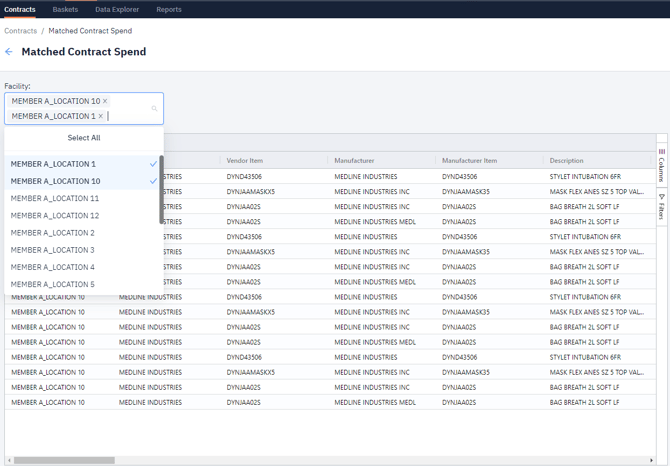Open the Filters side panel
This screenshot has width=670, height=466.
pos(661,206)
